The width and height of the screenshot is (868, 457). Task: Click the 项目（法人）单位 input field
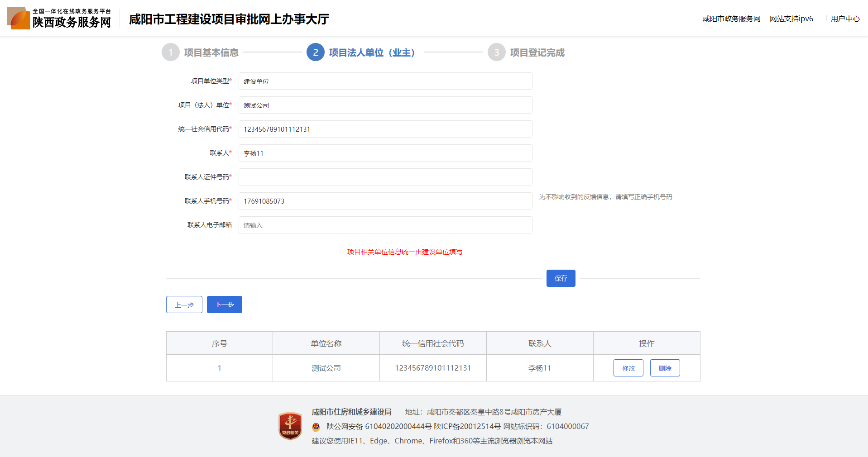[385, 105]
